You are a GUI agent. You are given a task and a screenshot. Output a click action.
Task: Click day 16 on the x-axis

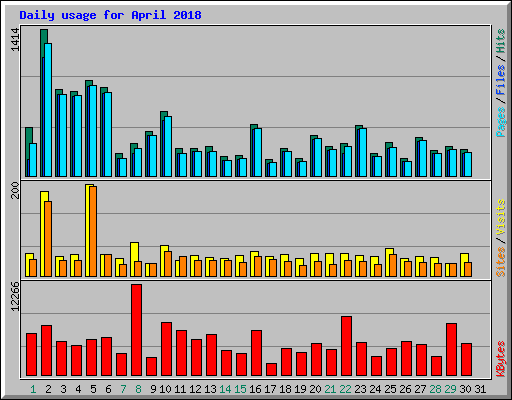[x=255, y=389]
